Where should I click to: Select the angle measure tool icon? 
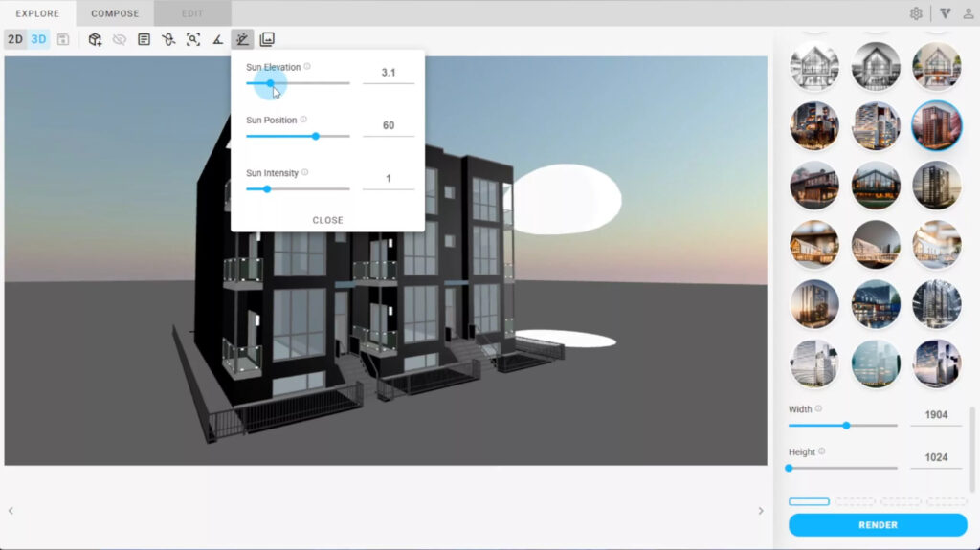point(217,39)
